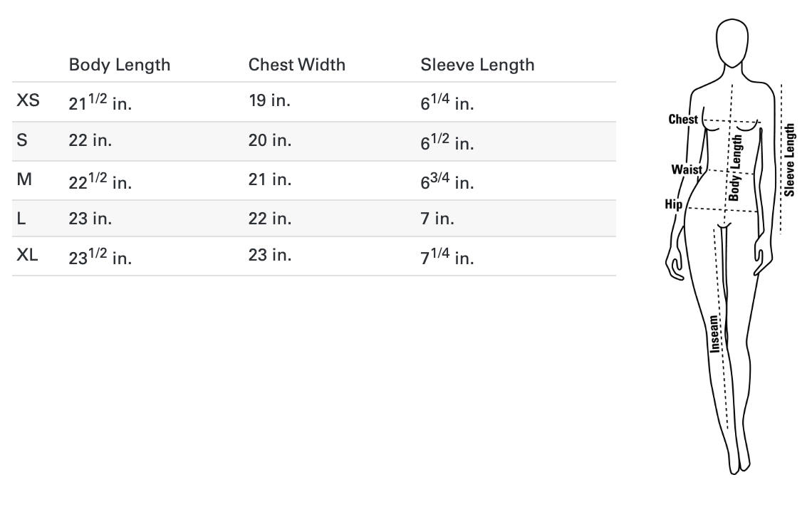Viewport: 812px width, 507px height.
Task: Click the Body Length column header
Action: pyautogui.click(x=120, y=65)
